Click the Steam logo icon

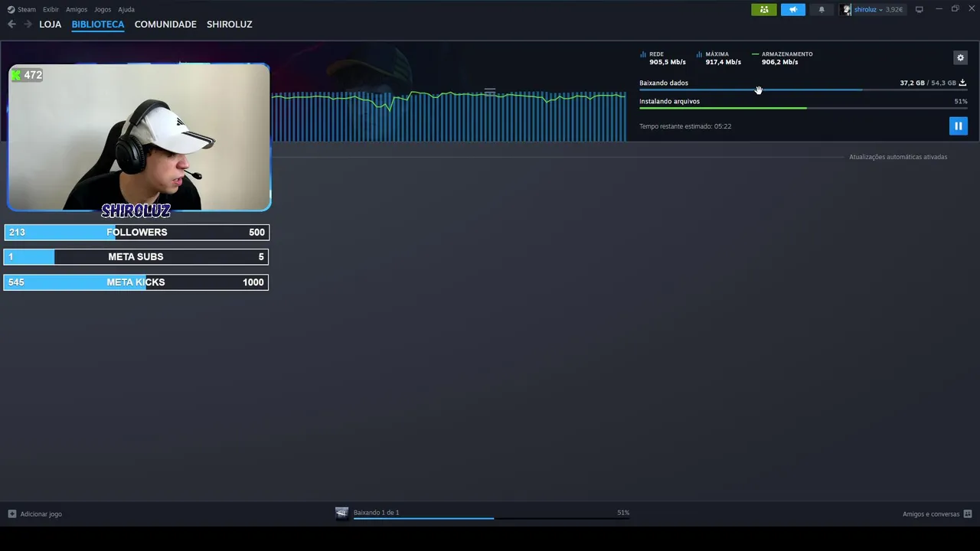[x=11, y=9]
